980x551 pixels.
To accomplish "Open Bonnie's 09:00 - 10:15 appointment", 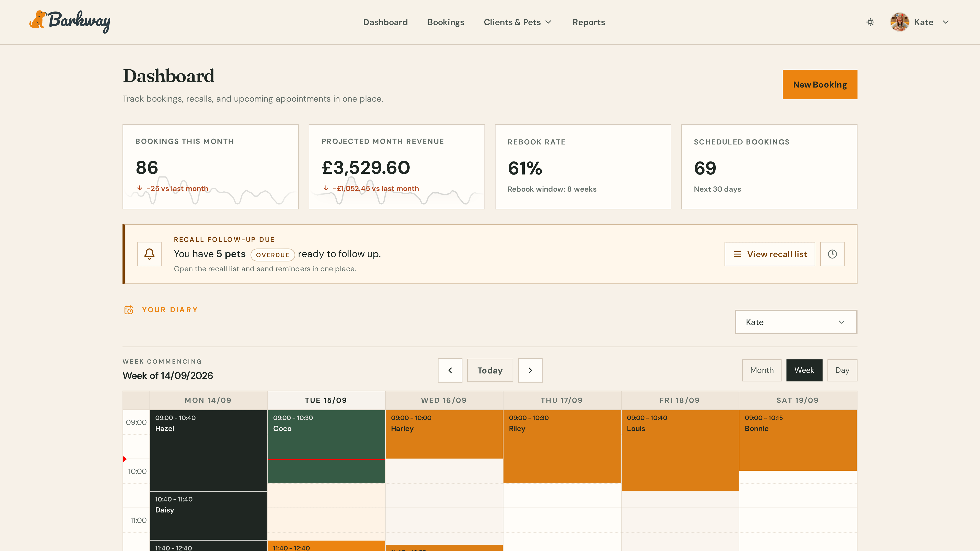I will (798, 440).
